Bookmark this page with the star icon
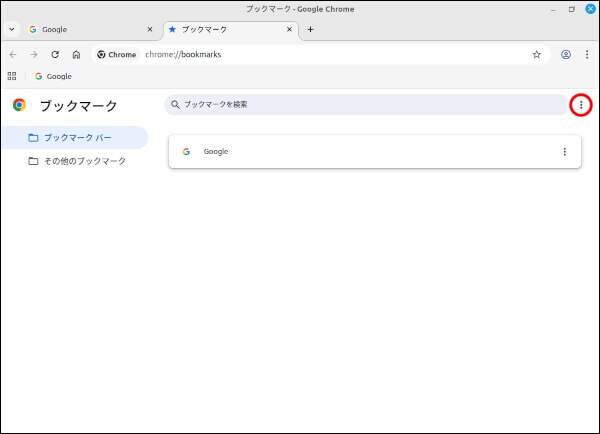Viewport: 600px width, 434px height. (536, 54)
